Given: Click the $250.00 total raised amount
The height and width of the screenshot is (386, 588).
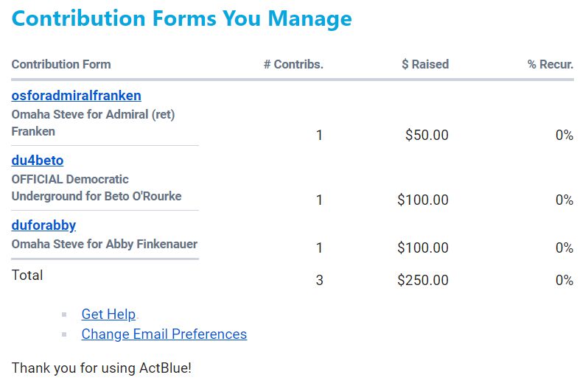Looking at the screenshot, I should pos(422,281).
